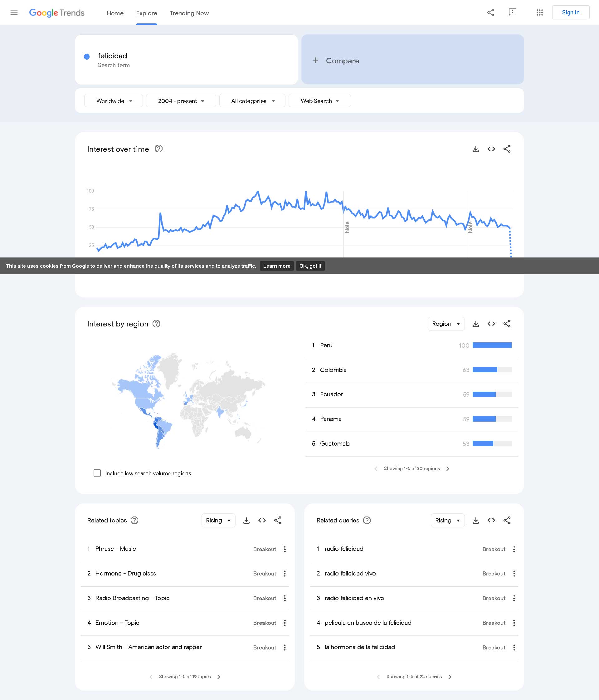The image size is (599, 700).
Task: Click Peru's interest bar showing 100
Action: (492, 345)
